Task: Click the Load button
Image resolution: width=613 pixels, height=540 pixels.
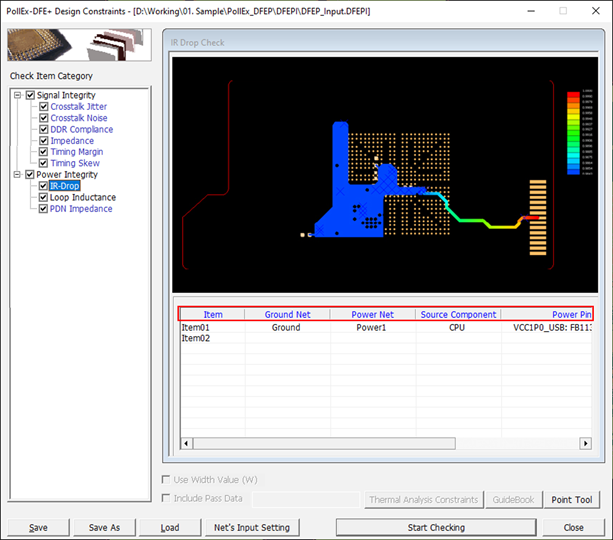Action: pyautogui.click(x=169, y=527)
